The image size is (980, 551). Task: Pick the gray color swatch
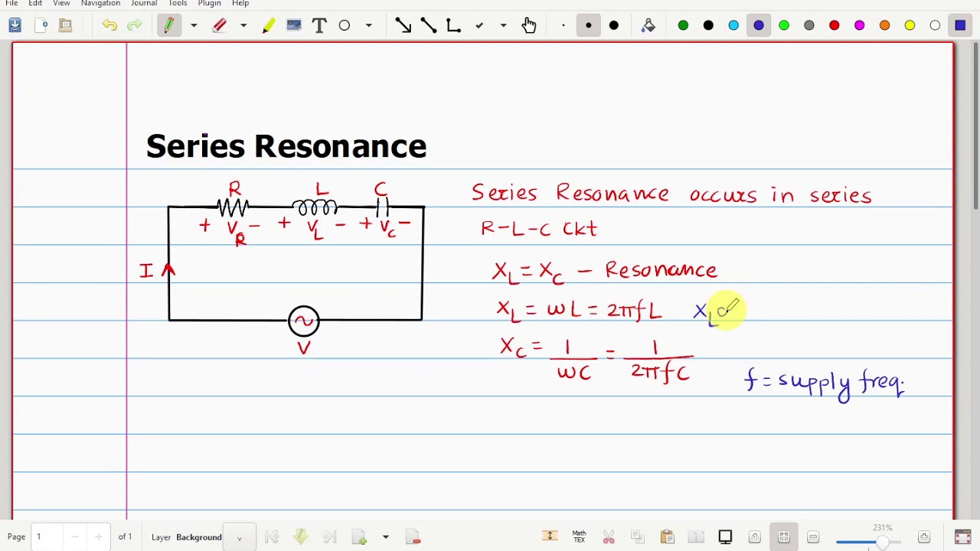[x=809, y=25]
